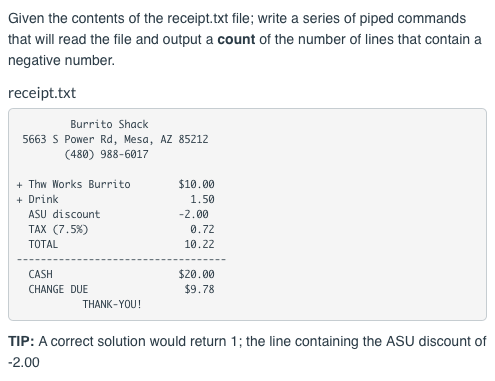Click the 0.72 tax amount
The height and width of the screenshot is (381, 495).
click(x=202, y=229)
